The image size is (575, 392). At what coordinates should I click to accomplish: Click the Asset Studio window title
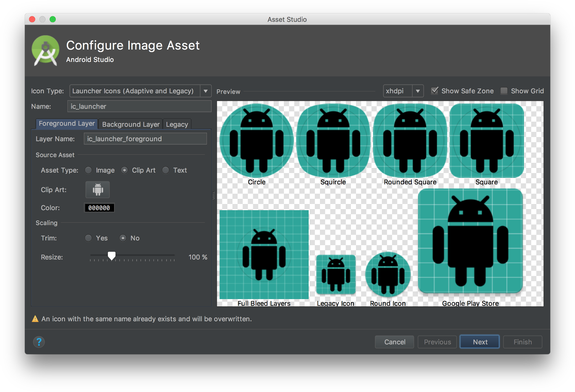click(x=287, y=19)
